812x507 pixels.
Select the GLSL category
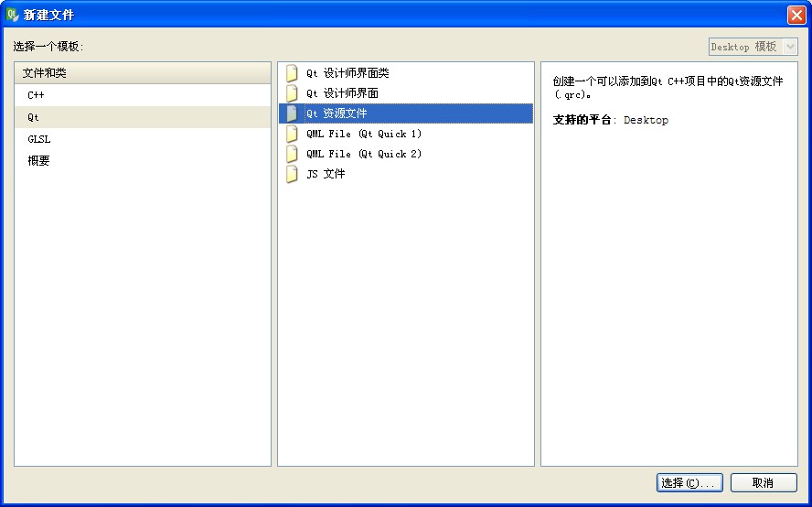click(143, 139)
